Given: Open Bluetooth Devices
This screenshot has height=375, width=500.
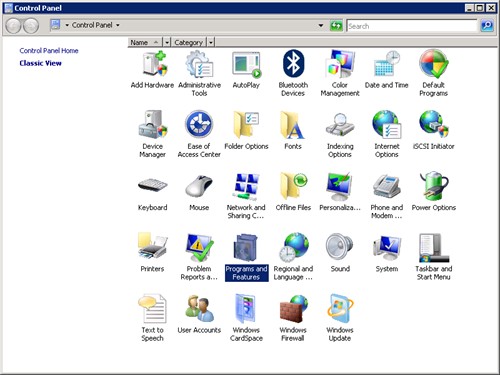Looking at the screenshot, I should [293, 73].
